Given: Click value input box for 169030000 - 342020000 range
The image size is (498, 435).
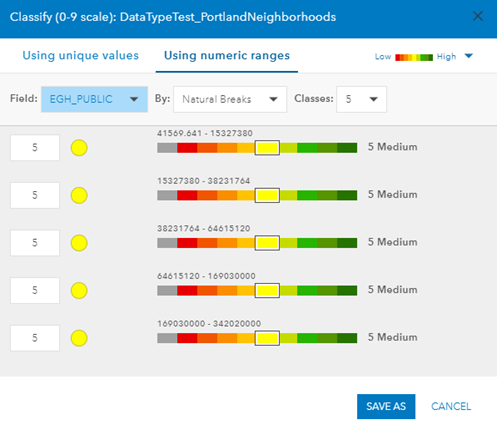Looking at the screenshot, I should pyautogui.click(x=35, y=338).
